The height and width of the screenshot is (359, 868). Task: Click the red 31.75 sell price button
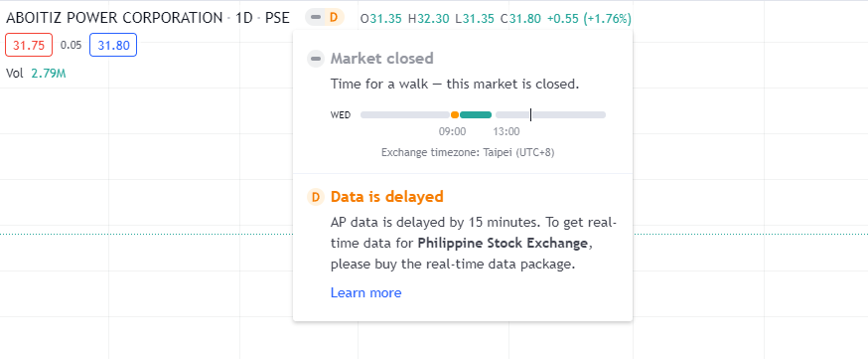pos(29,46)
